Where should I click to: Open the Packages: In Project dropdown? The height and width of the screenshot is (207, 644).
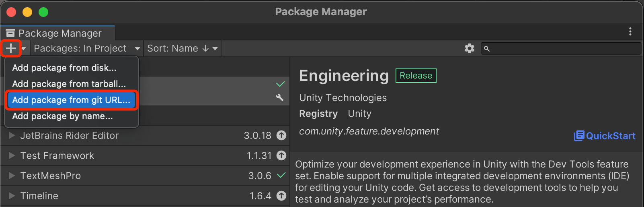pos(87,48)
